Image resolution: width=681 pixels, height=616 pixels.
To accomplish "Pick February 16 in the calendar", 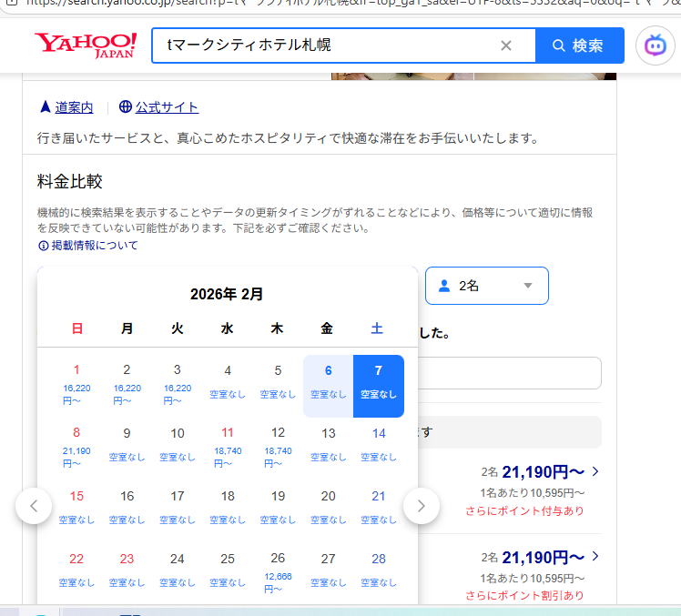I will point(127,511).
